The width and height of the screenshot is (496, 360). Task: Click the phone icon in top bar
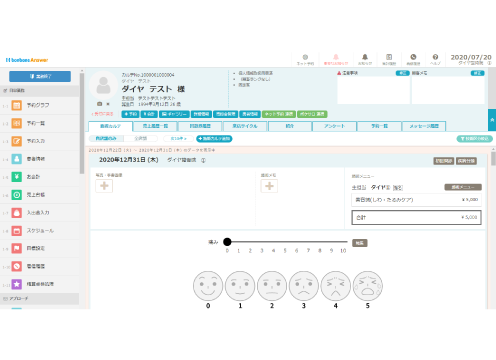[x=413, y=57]
